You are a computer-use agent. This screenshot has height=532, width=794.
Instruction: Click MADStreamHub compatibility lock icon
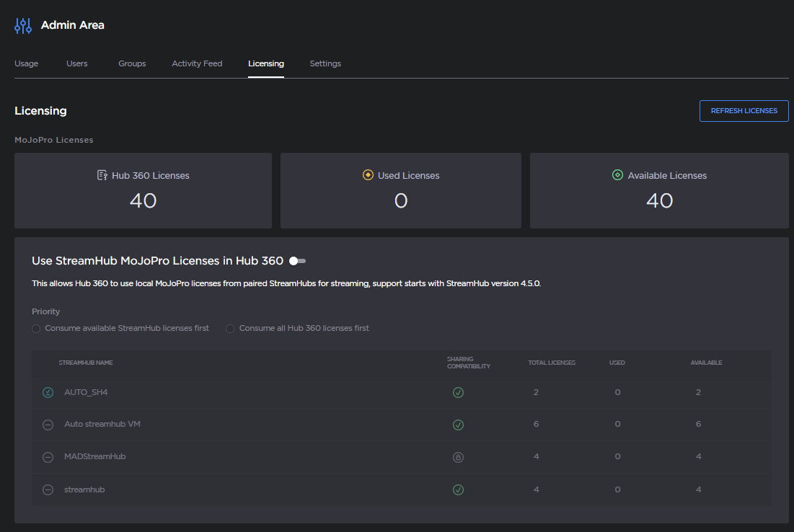458,457
